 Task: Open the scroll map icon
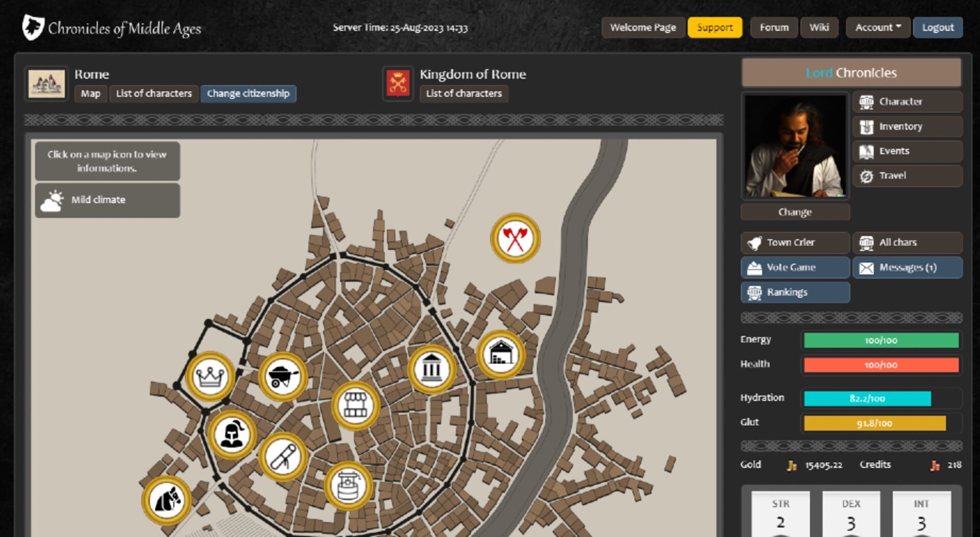283,457
